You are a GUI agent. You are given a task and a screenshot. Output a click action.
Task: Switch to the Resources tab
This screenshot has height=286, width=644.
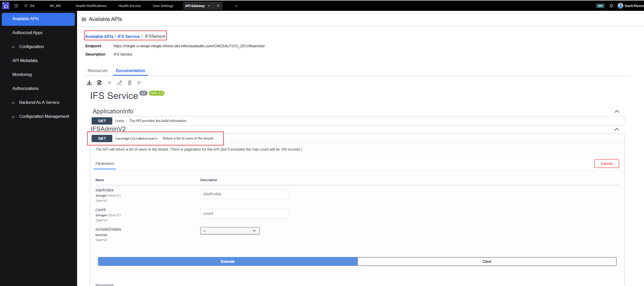point(98,71)
